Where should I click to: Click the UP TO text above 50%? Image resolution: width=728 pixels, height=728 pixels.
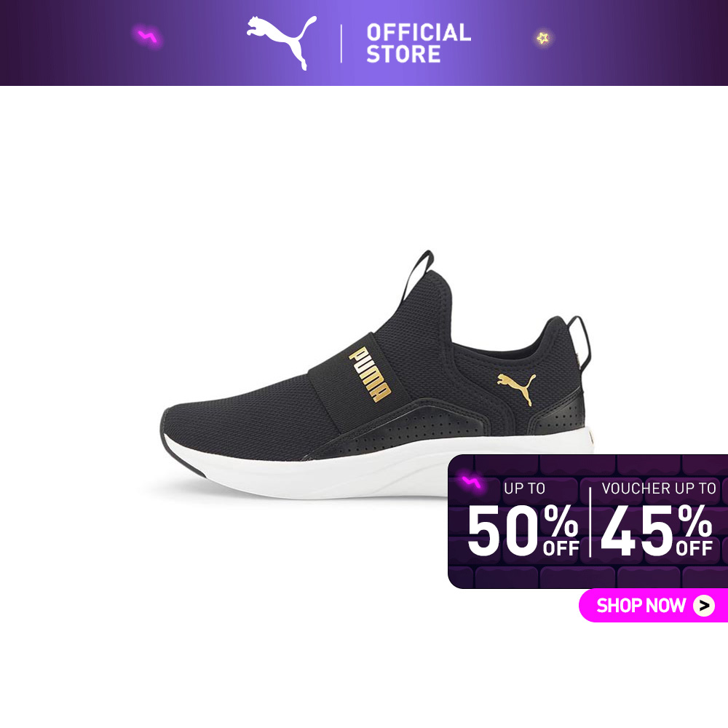pyautogui.click(x=525, y=488)
